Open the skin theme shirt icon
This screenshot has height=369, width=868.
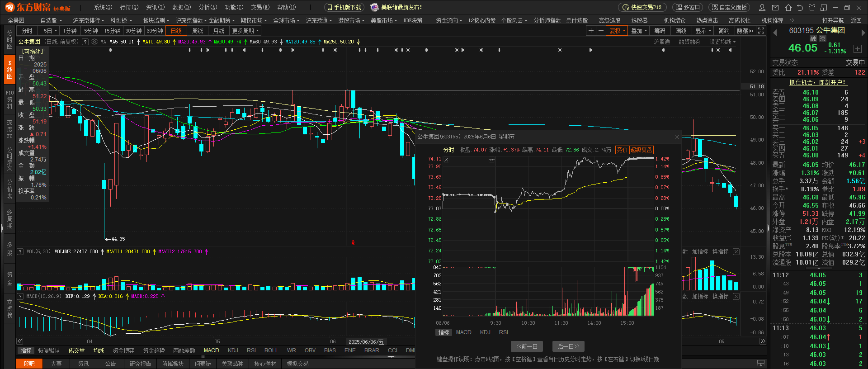point(812,7)
